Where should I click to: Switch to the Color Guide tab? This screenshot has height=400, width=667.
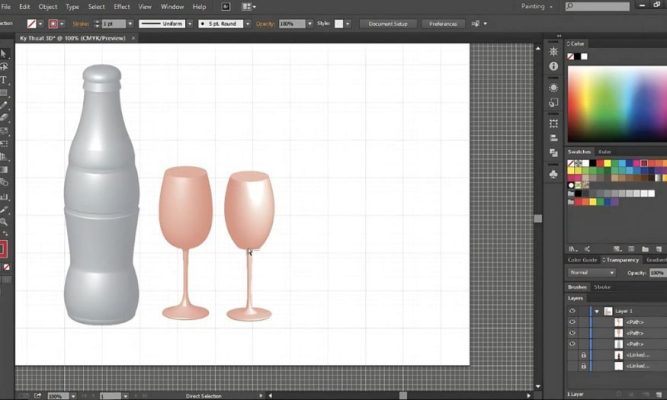point(582,260)
